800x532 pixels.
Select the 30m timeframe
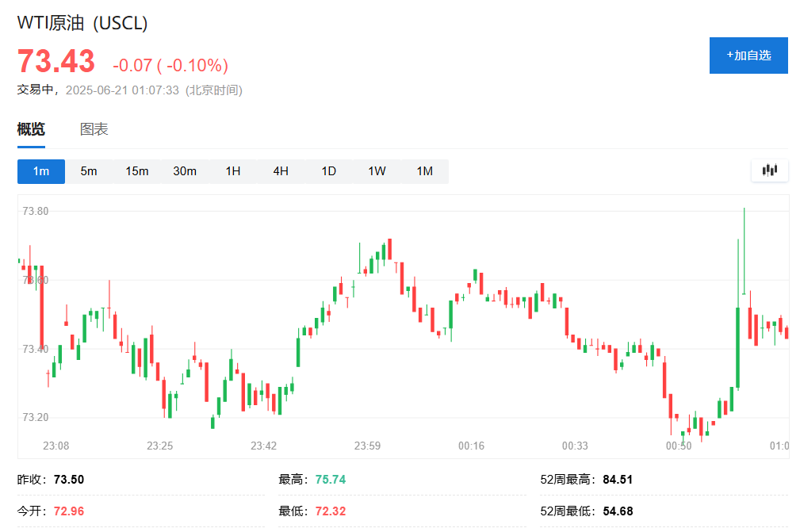click(x=185, y=171)
